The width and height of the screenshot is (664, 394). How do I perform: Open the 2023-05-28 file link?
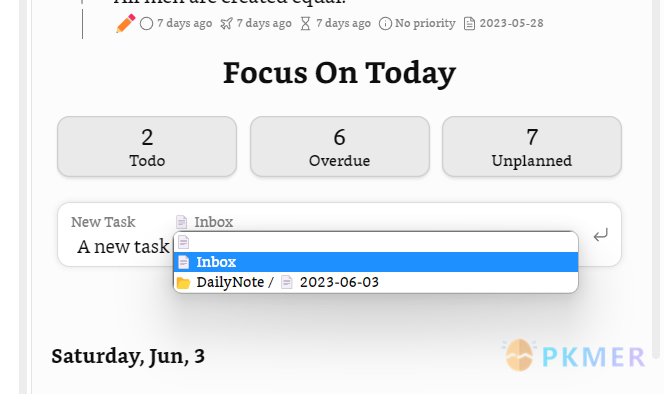[x=511, y=23]
